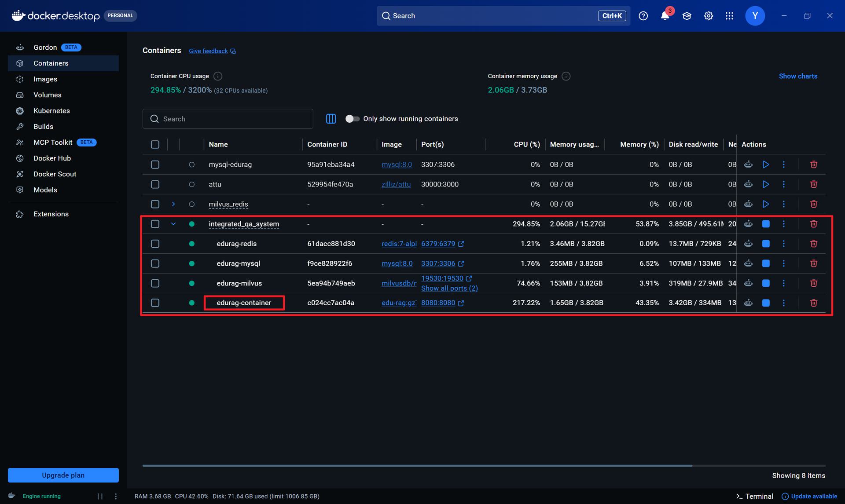Delete the attu container
845x504 pixels.
pos(814,184)
